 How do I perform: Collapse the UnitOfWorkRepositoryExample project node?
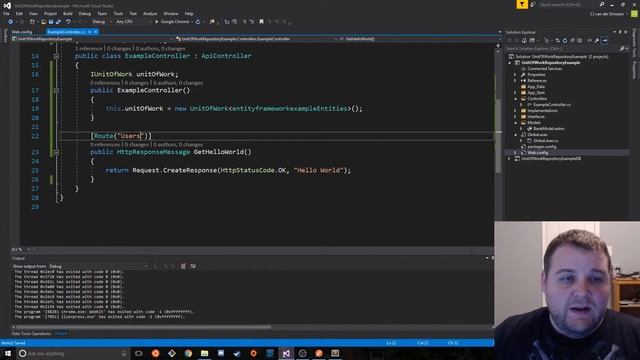point(510,63)
